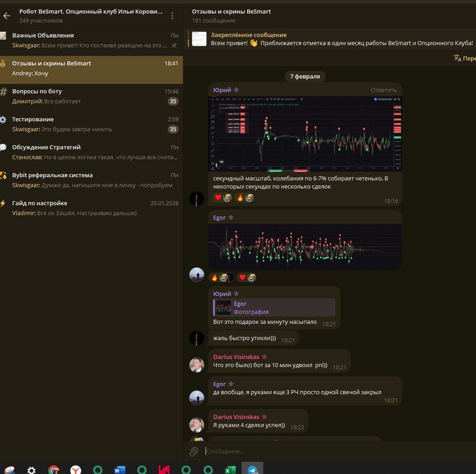
Task: Click the star badge next to Egor's photo message
Action: (x=231, y=217)
